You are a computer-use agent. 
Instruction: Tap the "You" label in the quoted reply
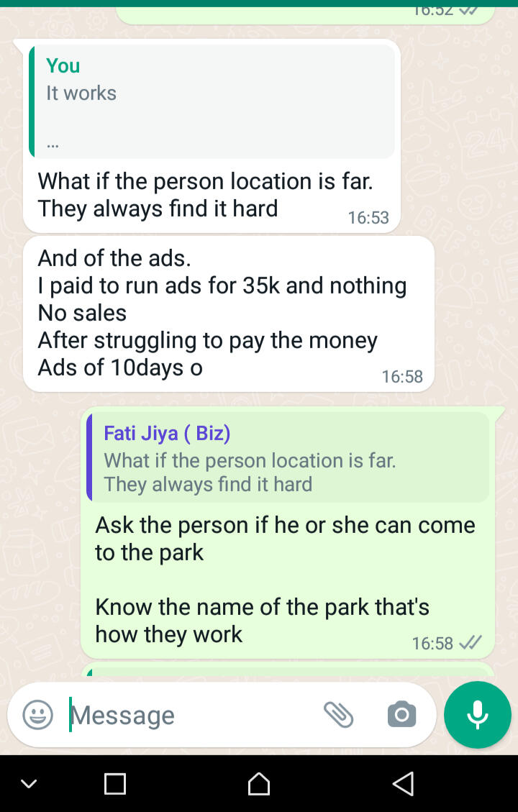tap(63, 66)
